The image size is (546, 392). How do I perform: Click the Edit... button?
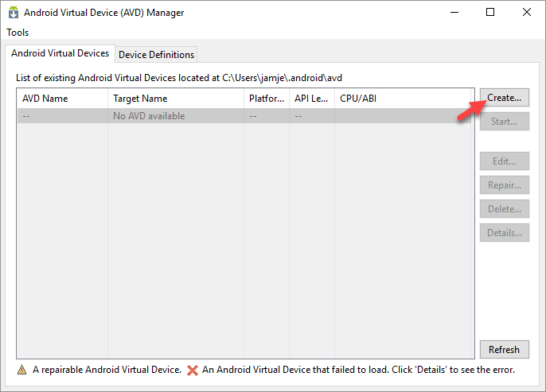(x=505, y=161)
